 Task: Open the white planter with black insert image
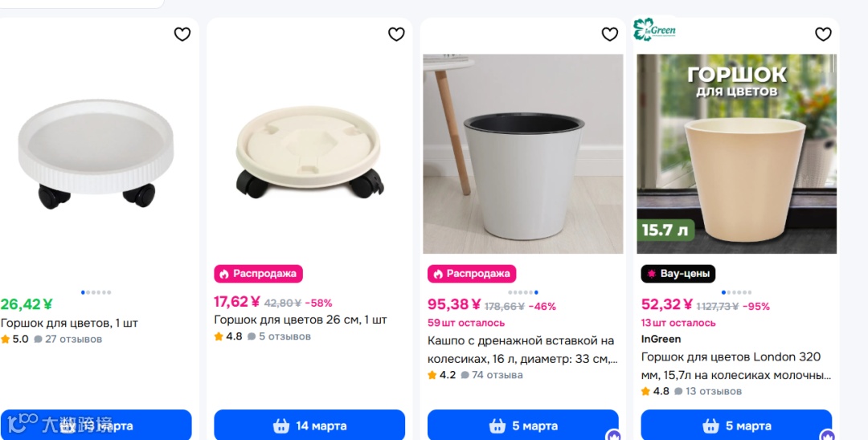pyautogui.click(x=523, y=154)
